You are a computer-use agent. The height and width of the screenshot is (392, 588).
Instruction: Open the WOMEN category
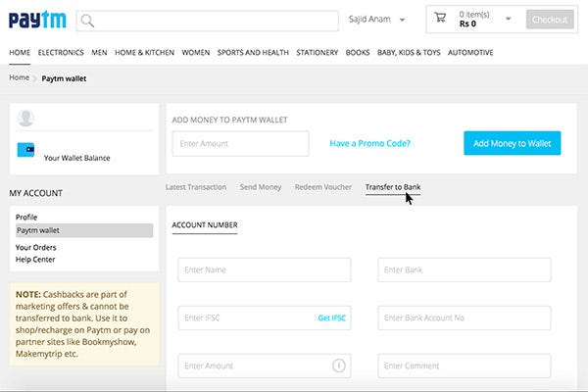[196, 53]
